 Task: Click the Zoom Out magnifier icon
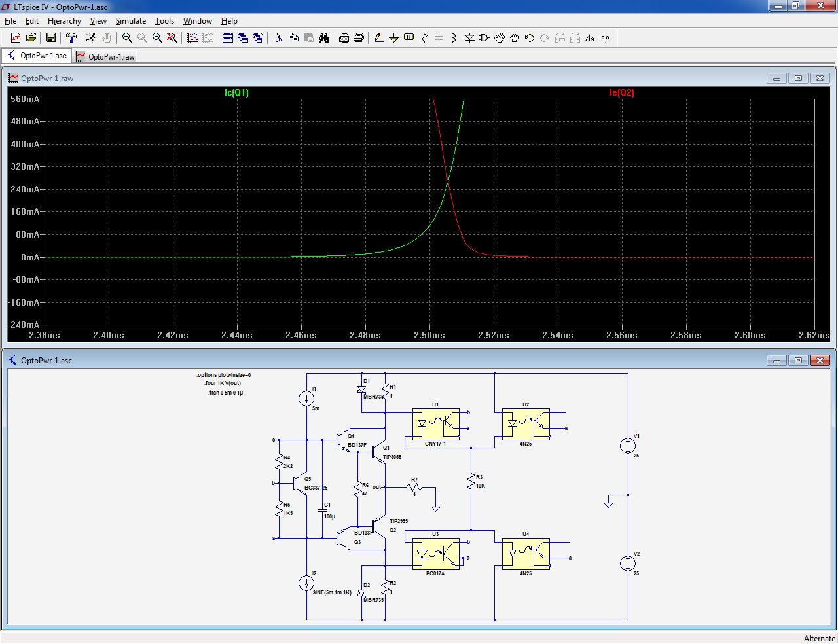coord(157,38)
